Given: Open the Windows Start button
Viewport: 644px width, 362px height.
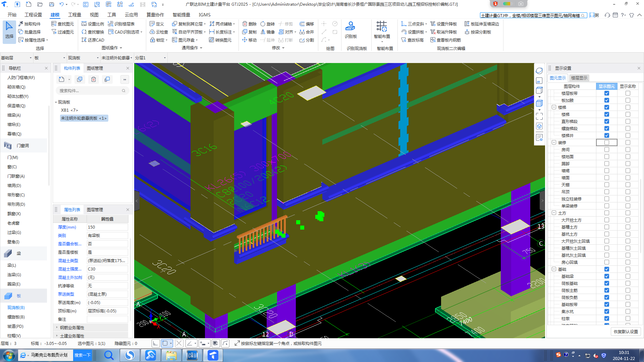Looking at the screenshot, I should 9,355.
